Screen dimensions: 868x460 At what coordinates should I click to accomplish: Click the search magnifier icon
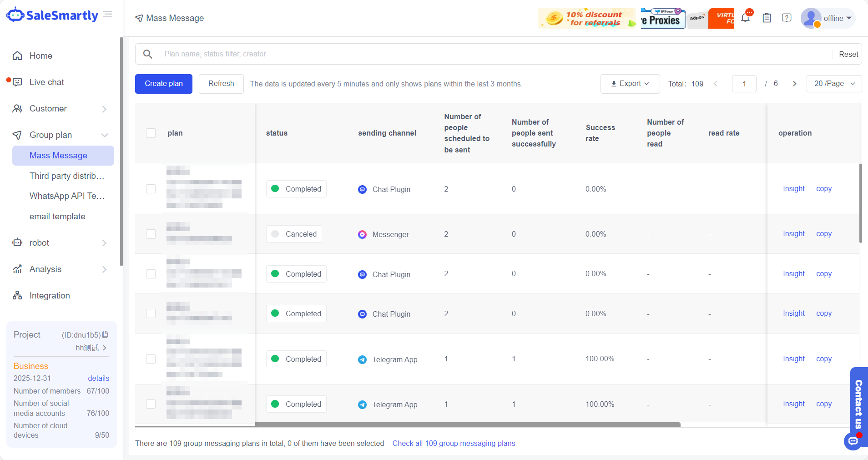[x=148, y=54]
